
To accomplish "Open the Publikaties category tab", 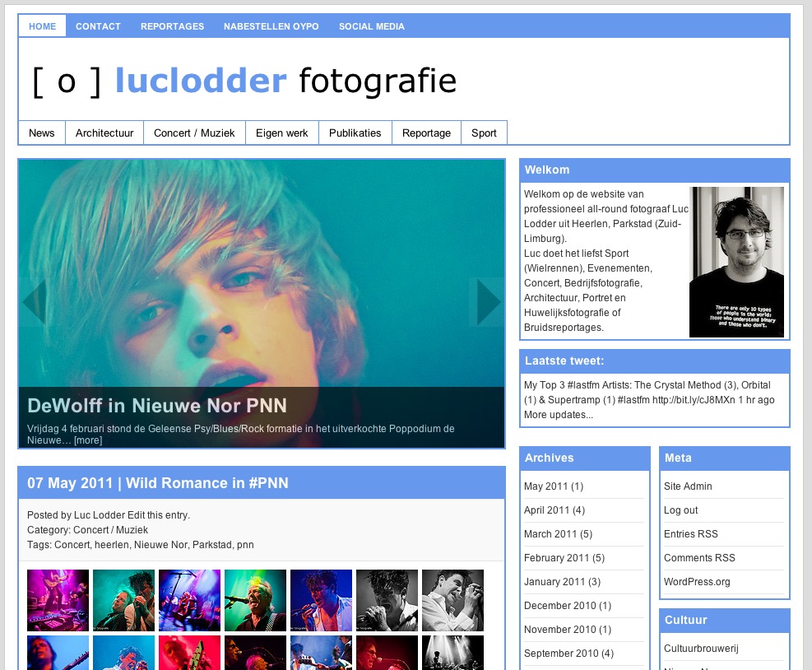I will 355,133.
